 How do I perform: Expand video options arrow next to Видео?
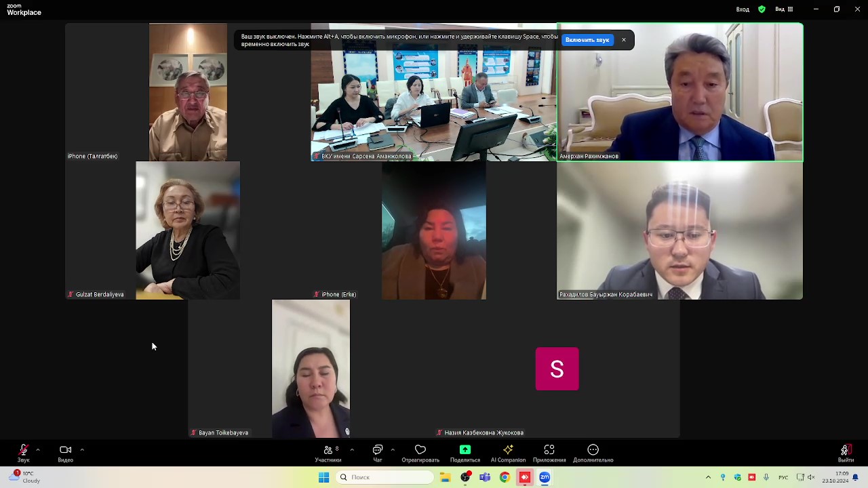82,449
